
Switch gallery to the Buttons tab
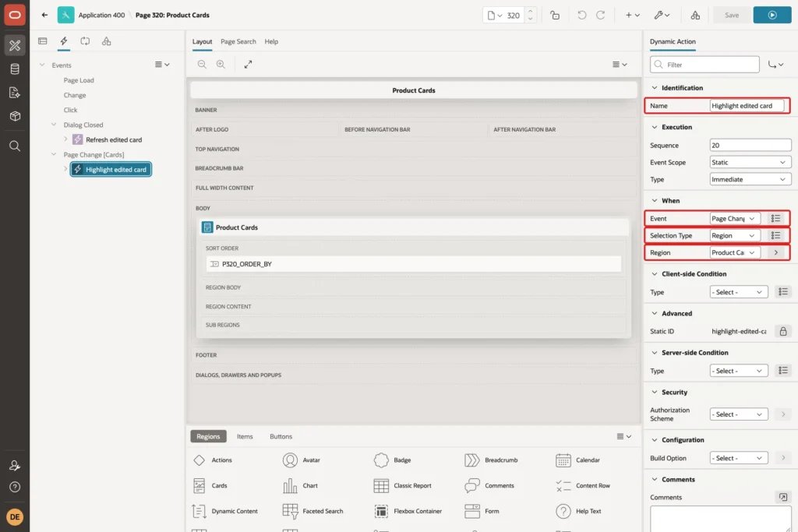click(x=281, y=436)
